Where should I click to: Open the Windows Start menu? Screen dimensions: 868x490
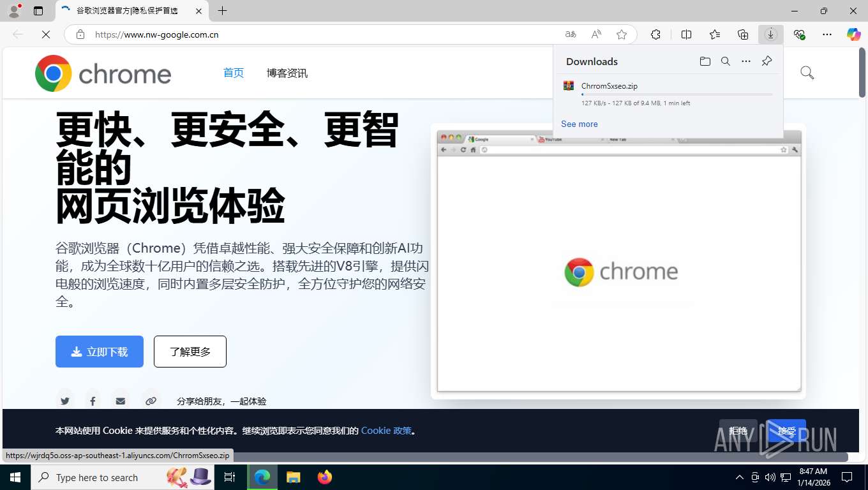click(15, 477)
